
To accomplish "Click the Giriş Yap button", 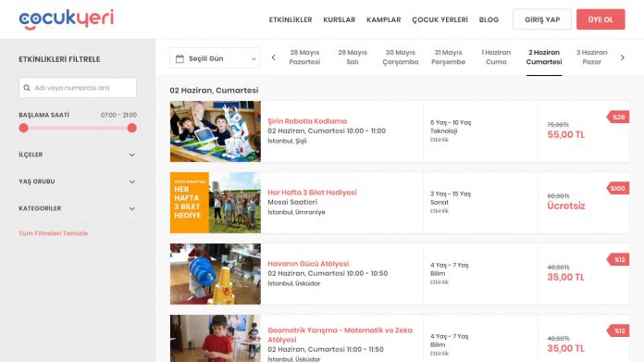I will (x=541, y=19).
